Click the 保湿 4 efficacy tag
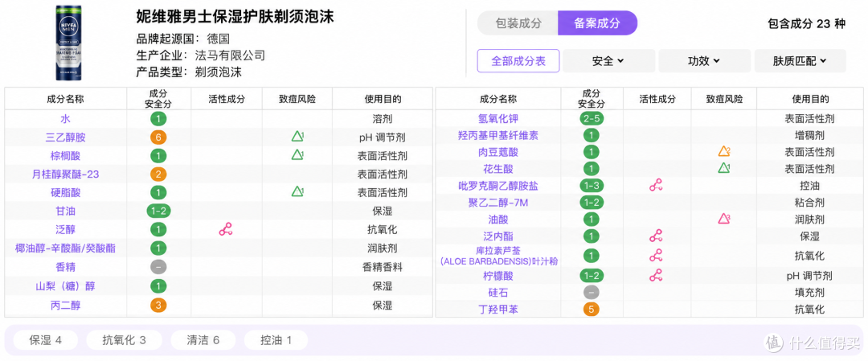 [45, 340]
